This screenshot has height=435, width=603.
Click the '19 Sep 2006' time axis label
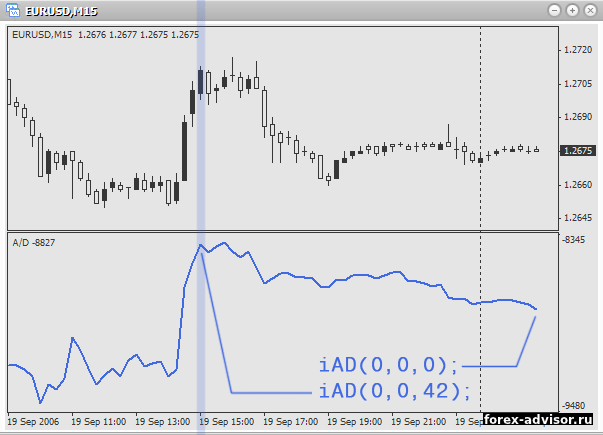[33, 422]
